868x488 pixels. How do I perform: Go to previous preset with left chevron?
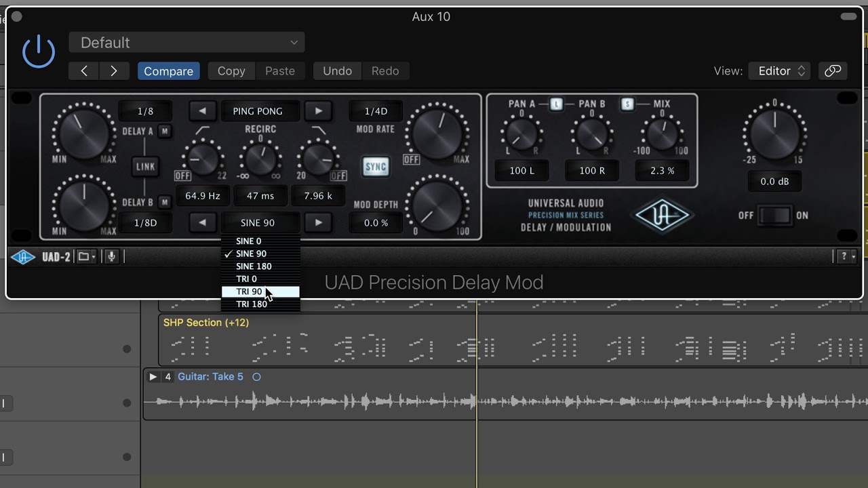click(84, 71)
